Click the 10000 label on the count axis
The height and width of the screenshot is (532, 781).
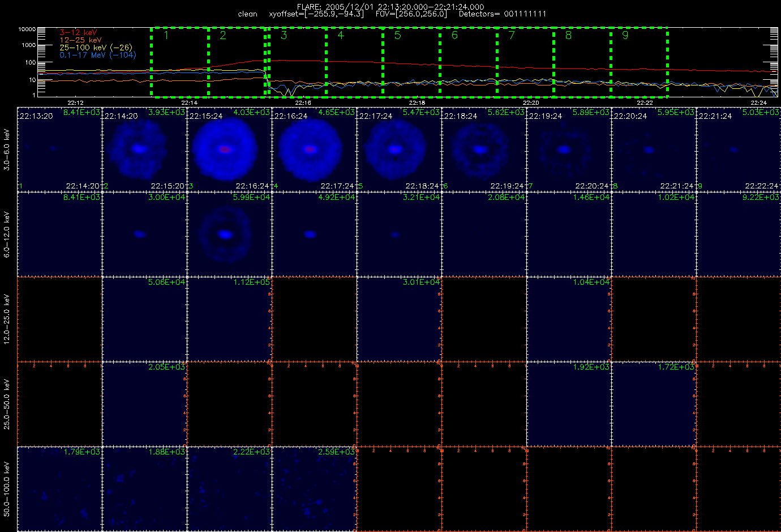27,29
